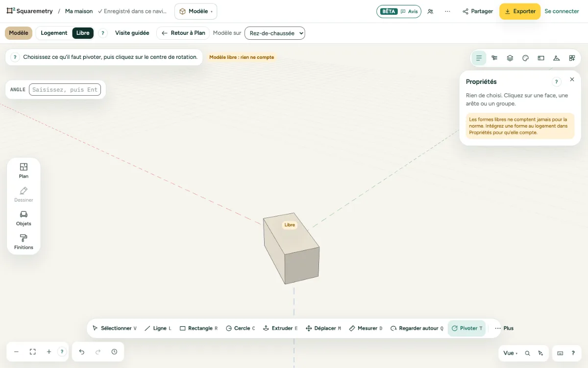Viewport: 588px width, 368px height.
Task: Switch to the Modèle tab
Action: [19, 33]
